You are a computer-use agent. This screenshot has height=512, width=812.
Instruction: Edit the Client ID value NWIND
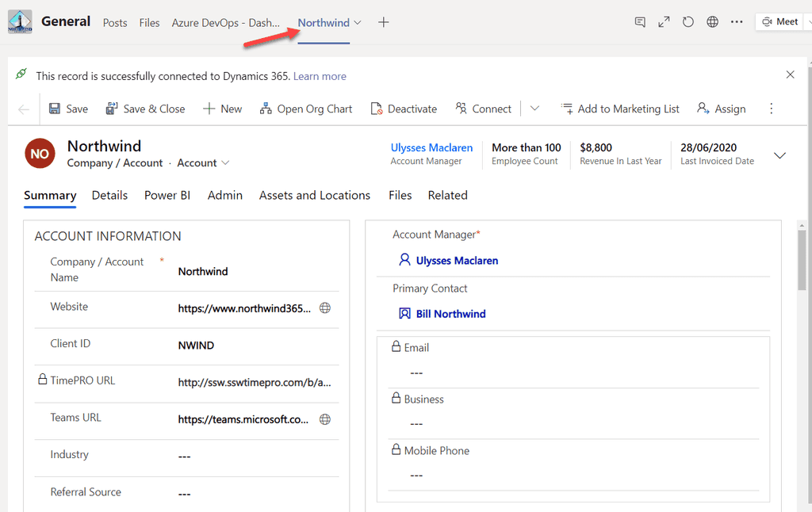[196, 346]
